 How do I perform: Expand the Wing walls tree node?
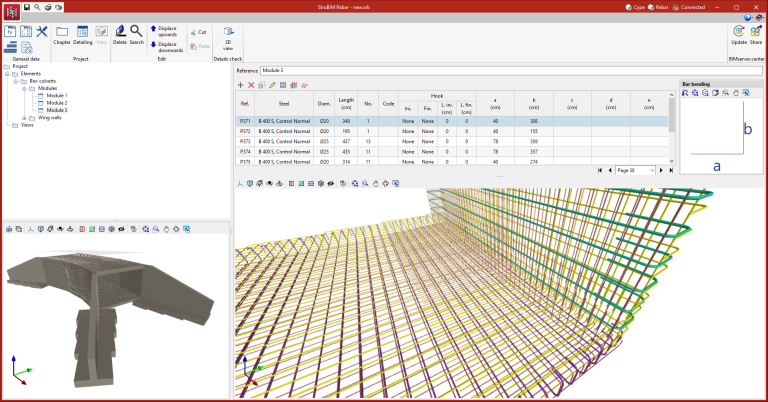pos(26,116)
